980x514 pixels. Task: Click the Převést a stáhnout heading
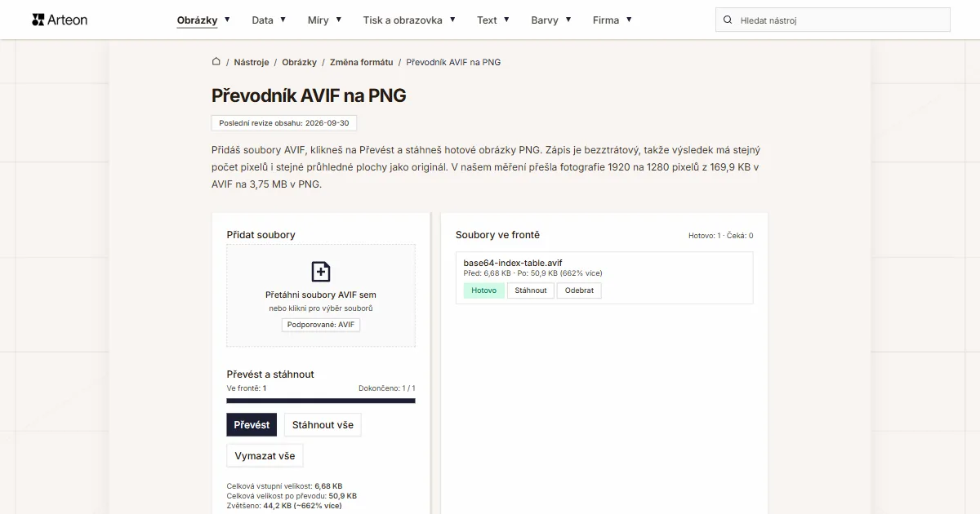tap(270, 374)
